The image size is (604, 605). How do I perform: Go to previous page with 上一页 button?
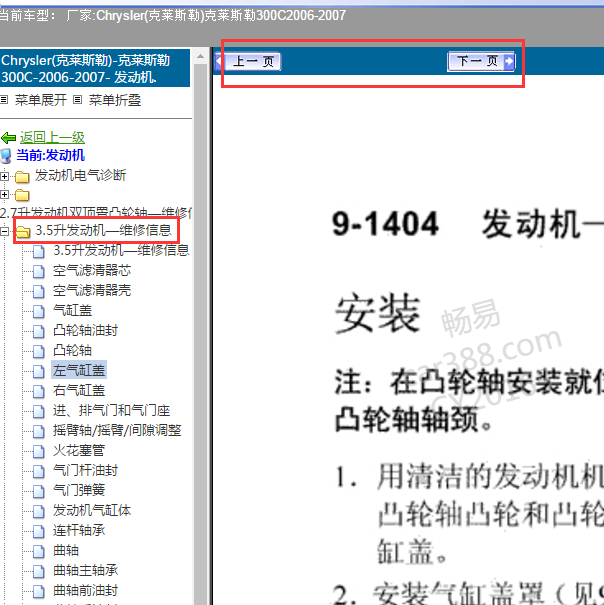[x=248, y=61]
